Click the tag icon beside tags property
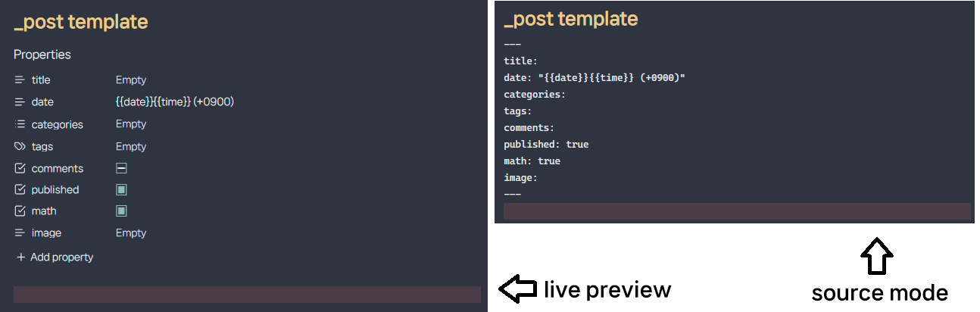 (x=20, y=146)
